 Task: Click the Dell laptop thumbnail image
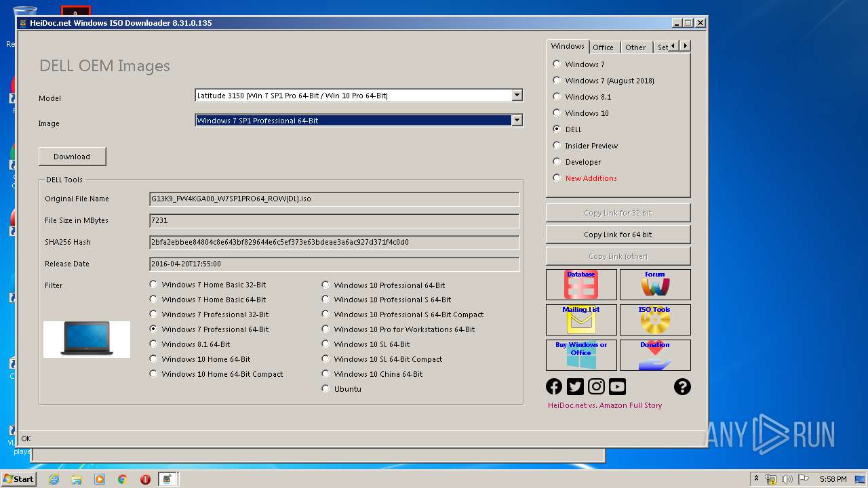click(x=87, y=340)
